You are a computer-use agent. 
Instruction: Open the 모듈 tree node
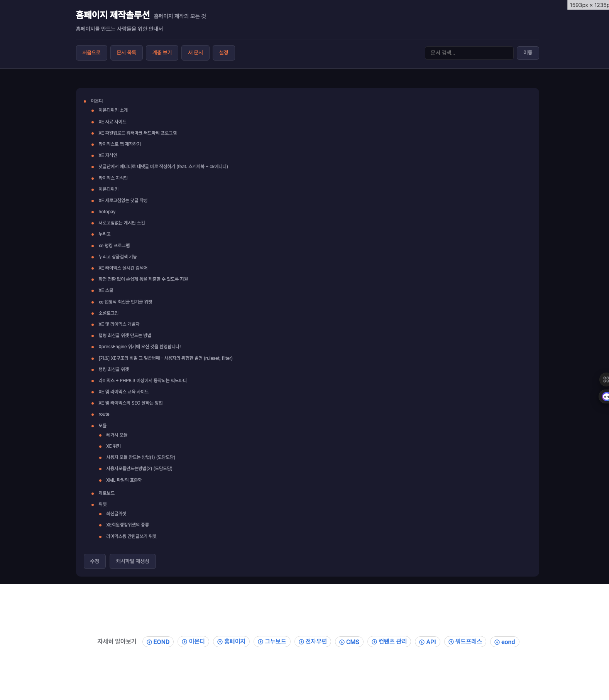tap(102, 426)
